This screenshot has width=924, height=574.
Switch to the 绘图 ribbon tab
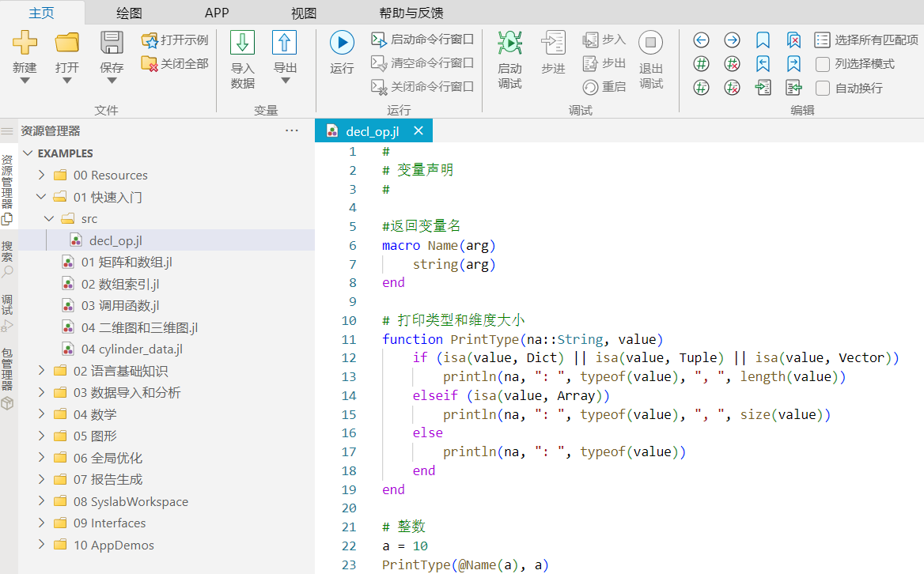click(x=128, y=13)
